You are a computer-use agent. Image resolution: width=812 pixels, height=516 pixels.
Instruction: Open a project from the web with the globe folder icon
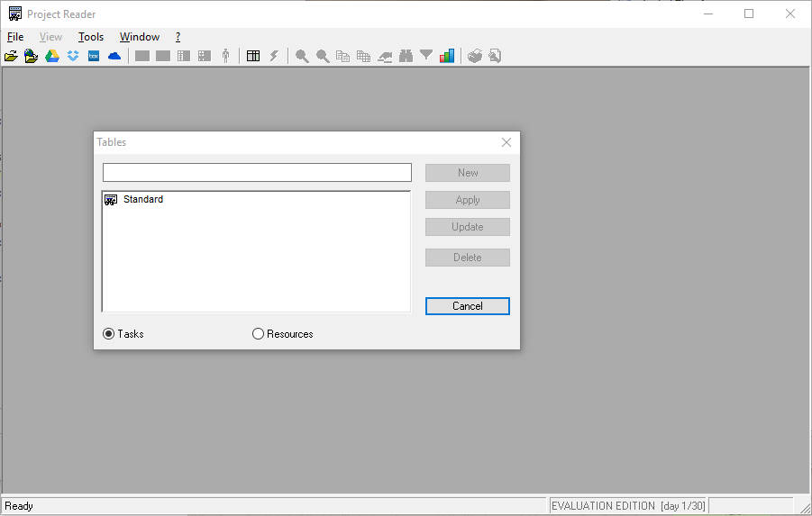[31, 56]
